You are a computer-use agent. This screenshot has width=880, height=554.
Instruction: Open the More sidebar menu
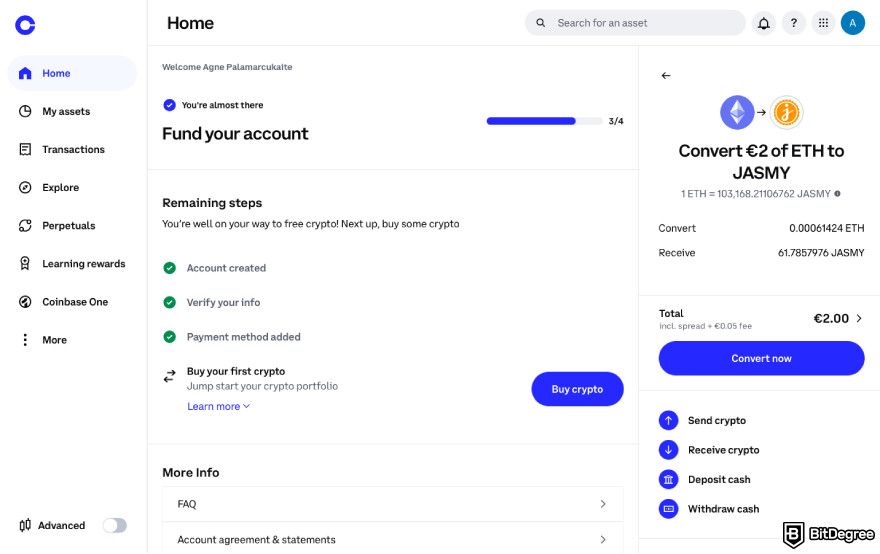[x=72, y=340]
